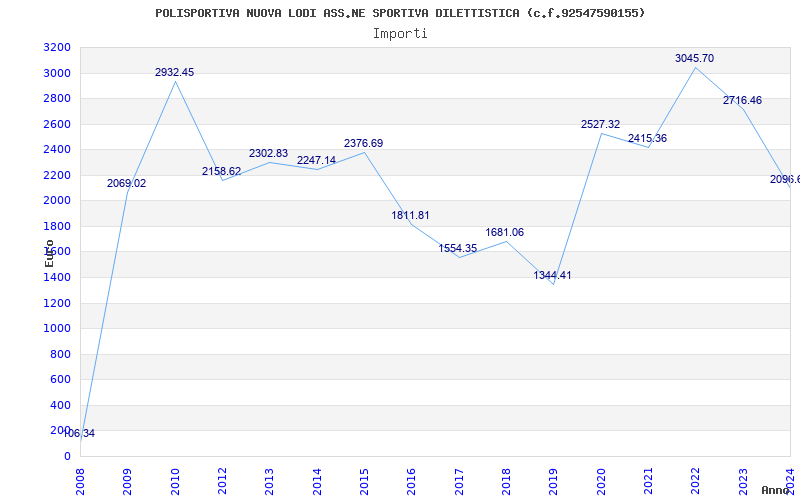
Task: Click the y-axis tick 2000
Action: point(57,201)
